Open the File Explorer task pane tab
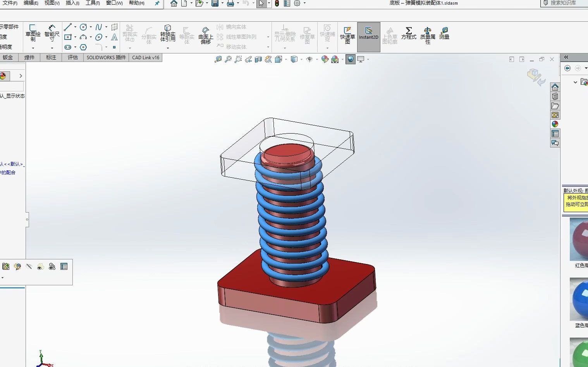588x367 pixels. [555, 106]
